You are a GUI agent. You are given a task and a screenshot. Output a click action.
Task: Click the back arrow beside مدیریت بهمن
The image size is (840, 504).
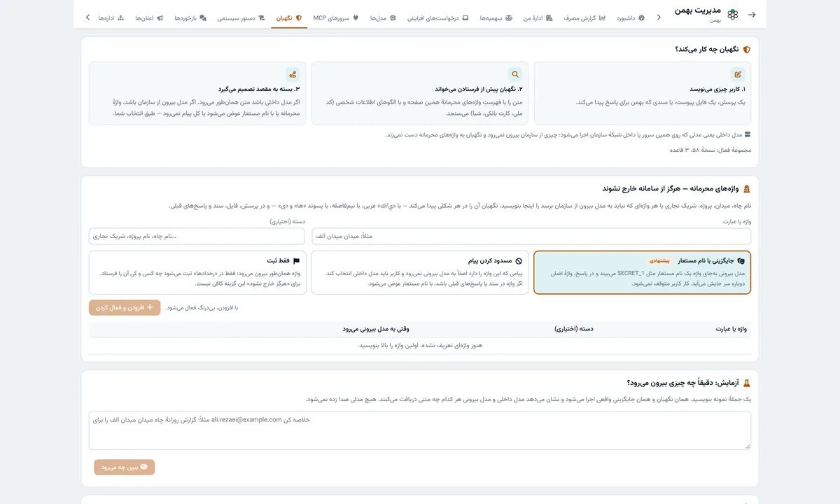752,15
